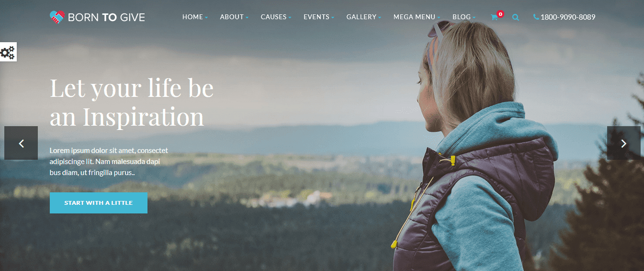Screen dimensions: 644x271
Task: Click the phone icon beside the number
Action: point(536,17)
